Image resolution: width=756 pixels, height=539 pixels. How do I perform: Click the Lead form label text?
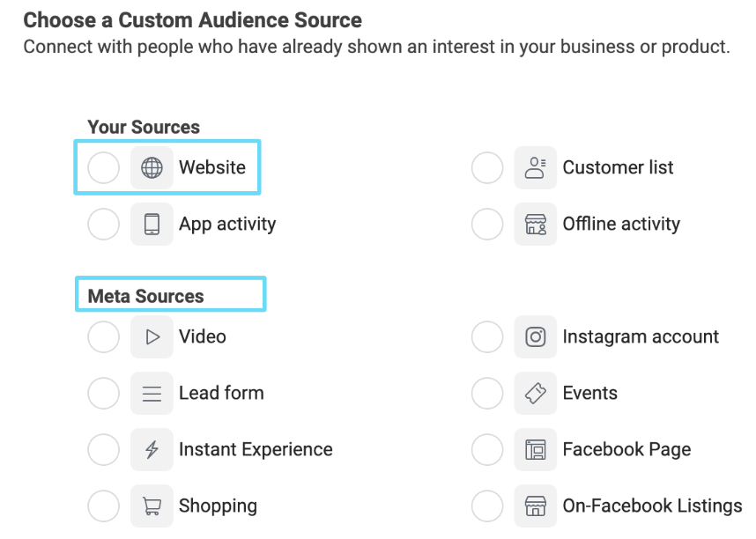click(221, 393)
